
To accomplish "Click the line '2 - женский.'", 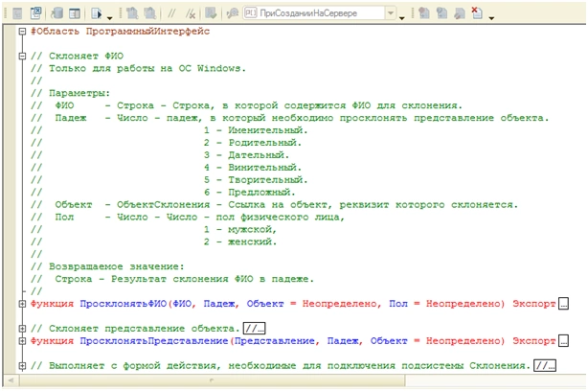I will click(x=240, y=241).
